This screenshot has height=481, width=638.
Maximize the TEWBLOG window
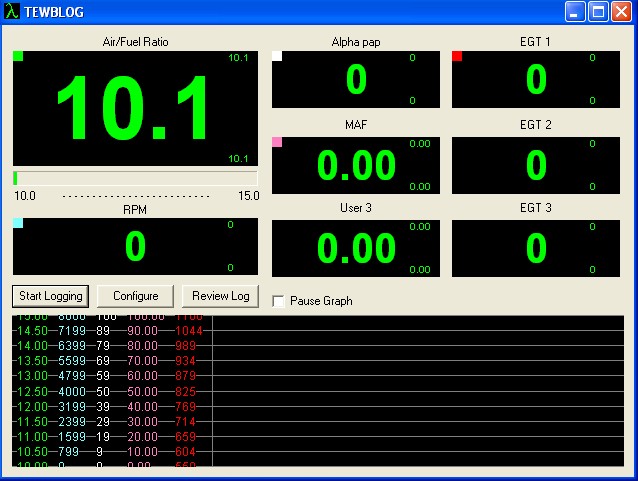pyautogui.click(x=599, y=12)
